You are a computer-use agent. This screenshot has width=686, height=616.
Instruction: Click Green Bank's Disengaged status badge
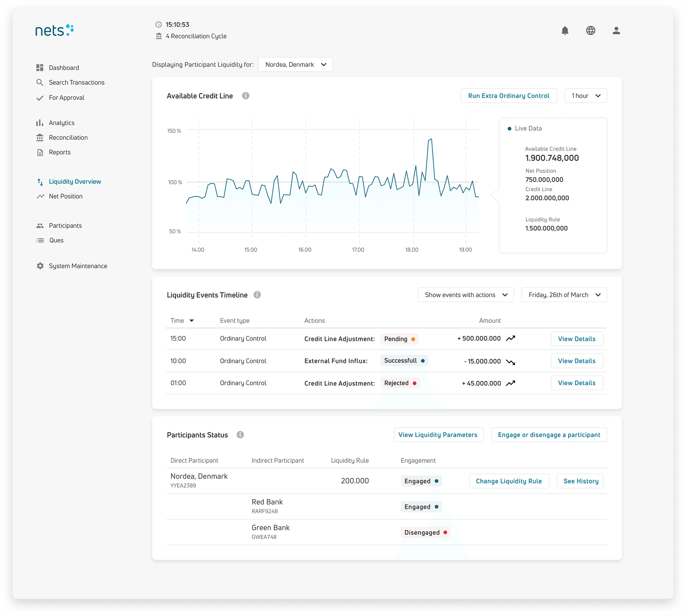pos(425,533)
